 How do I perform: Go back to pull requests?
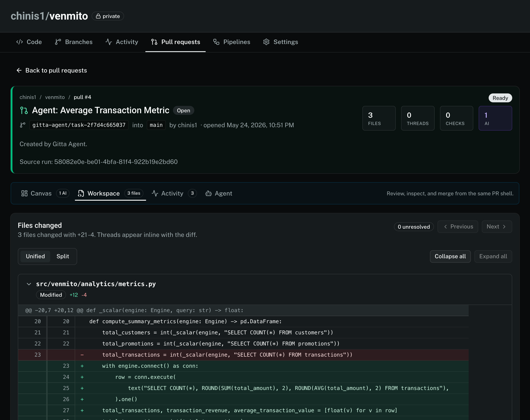point(52,70)
